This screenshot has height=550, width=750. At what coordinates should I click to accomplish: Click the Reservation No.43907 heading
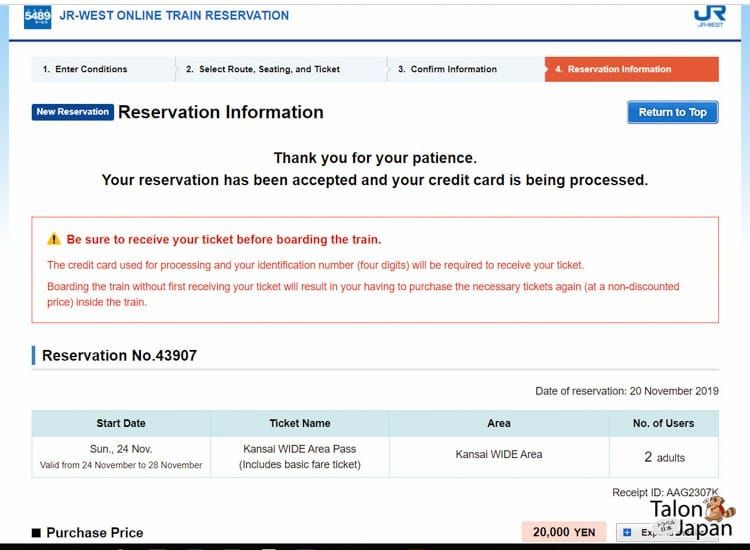tap(119, 355)
